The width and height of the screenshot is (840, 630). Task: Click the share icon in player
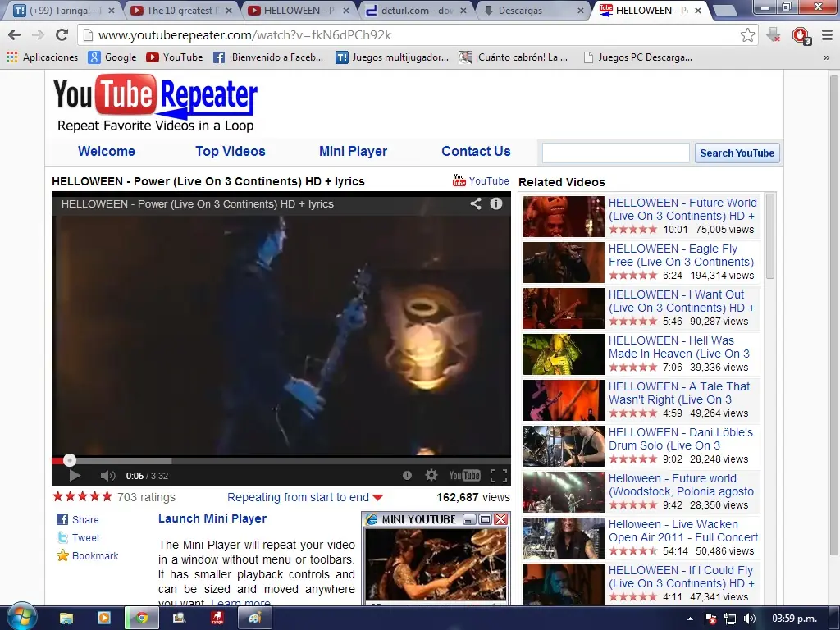(475, 203)
